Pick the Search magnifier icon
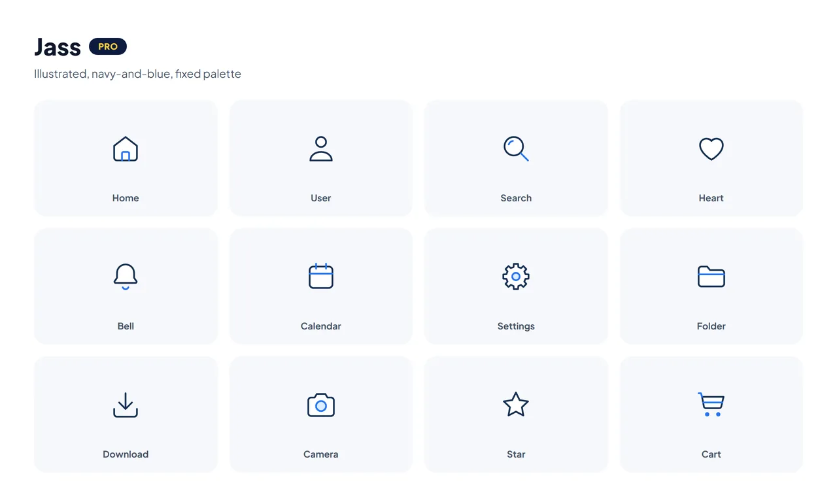The width and height of the screenshot is (837, 504). (x=516, y=149)
